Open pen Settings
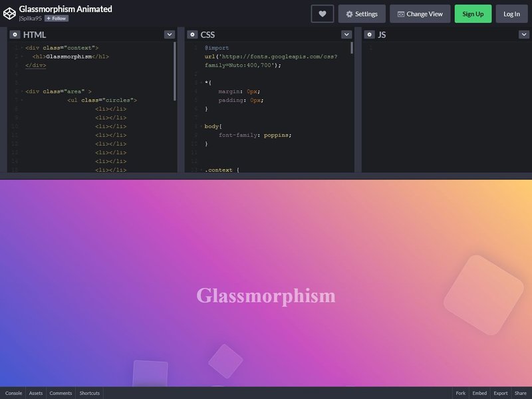The width and height of the screenshot is (532, 399). coord(362,14)
